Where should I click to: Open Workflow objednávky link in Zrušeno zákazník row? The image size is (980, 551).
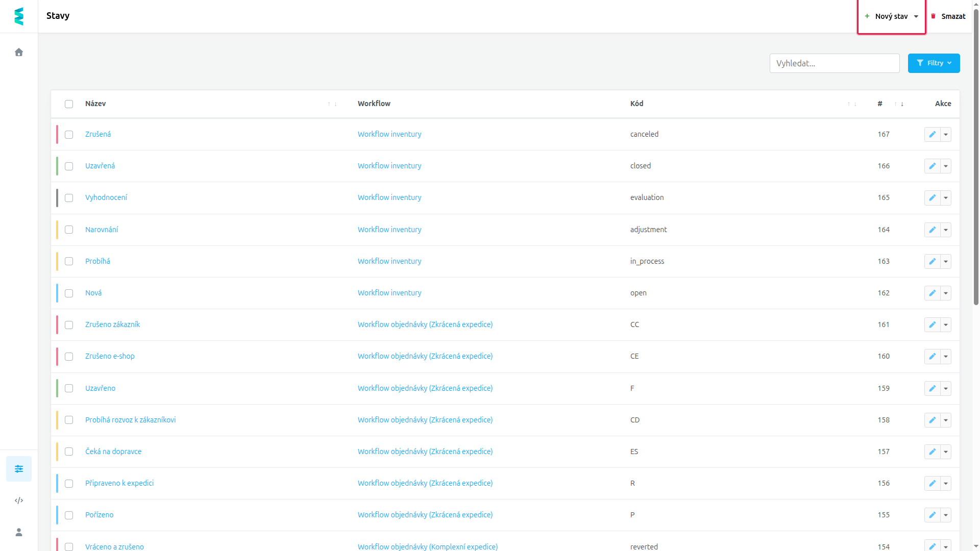point(425,324)
